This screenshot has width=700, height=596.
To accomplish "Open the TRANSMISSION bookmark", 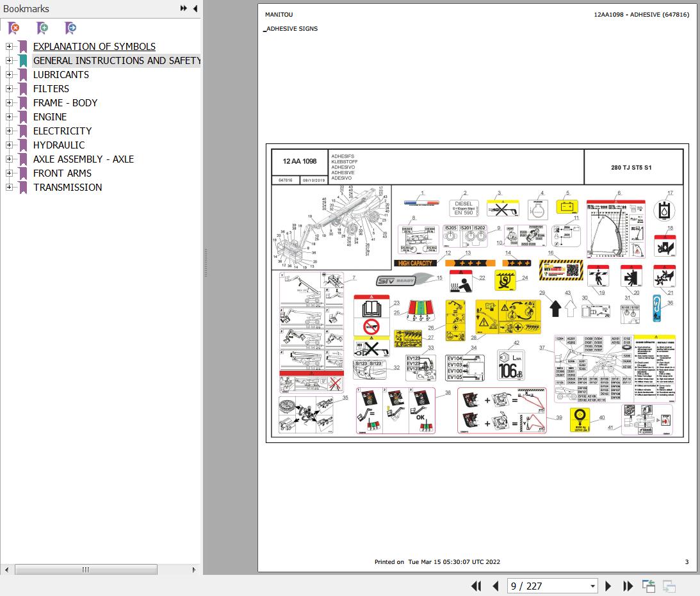I will (x=67, y=187).
